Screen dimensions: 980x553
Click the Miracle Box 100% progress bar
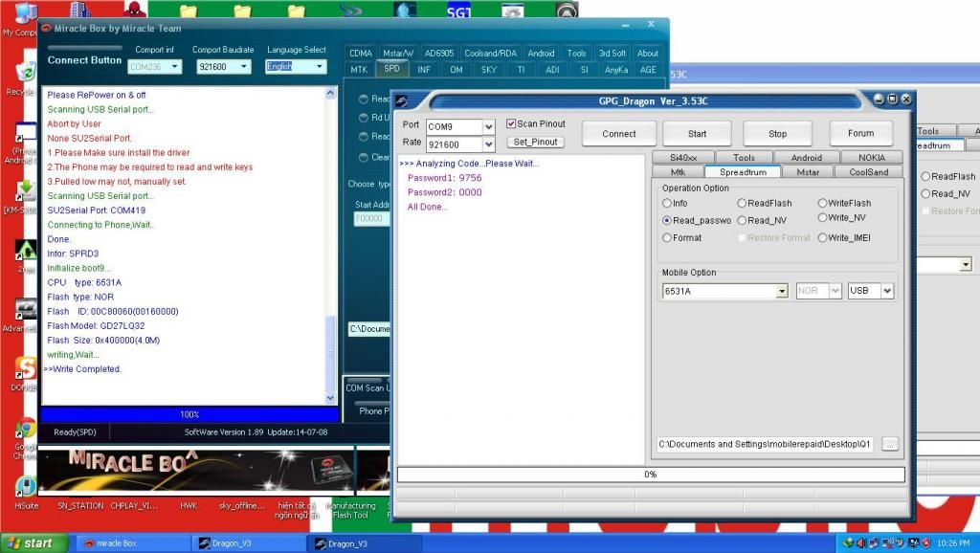(189, 414)
